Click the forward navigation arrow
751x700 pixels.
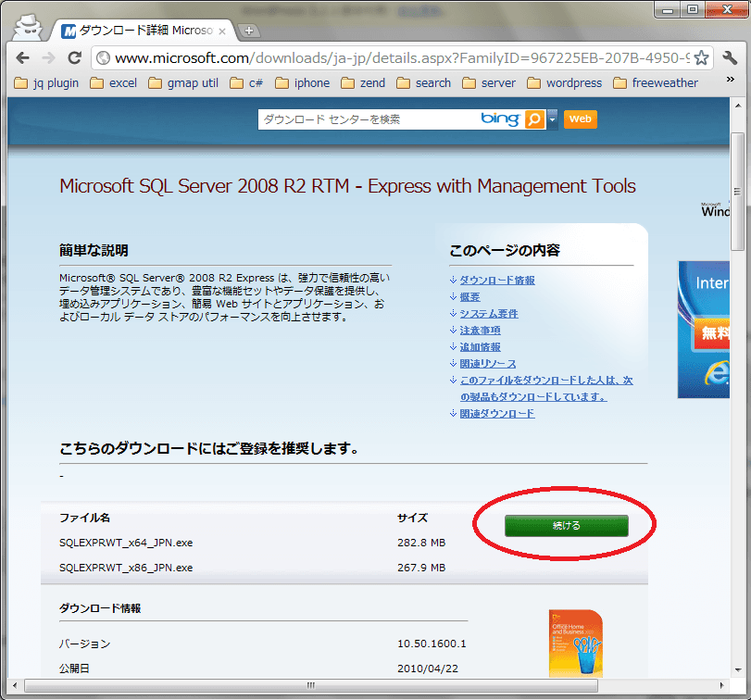[x=49, y=56]
